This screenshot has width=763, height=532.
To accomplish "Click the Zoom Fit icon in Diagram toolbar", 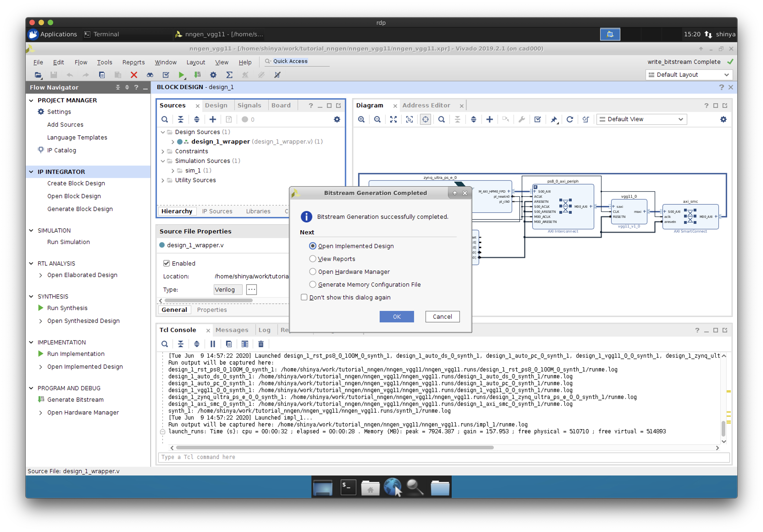I will 393,119.
